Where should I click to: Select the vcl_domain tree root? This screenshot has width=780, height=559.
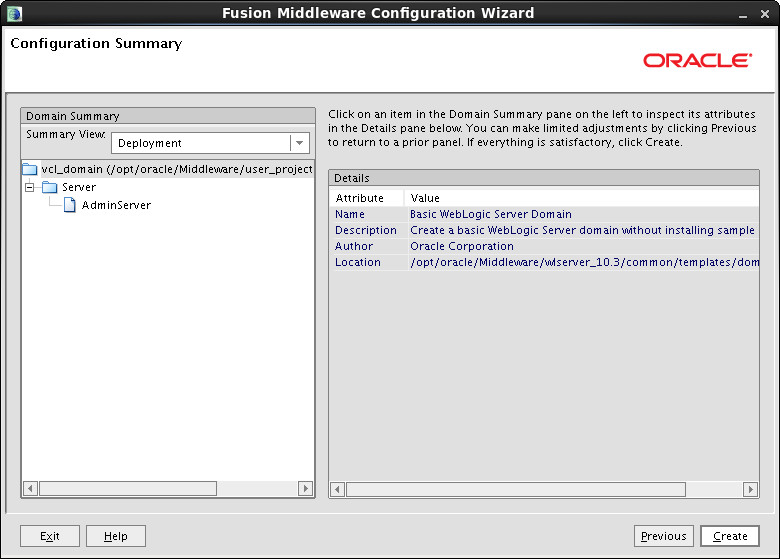pyautogui.click(x=177, y=170)
